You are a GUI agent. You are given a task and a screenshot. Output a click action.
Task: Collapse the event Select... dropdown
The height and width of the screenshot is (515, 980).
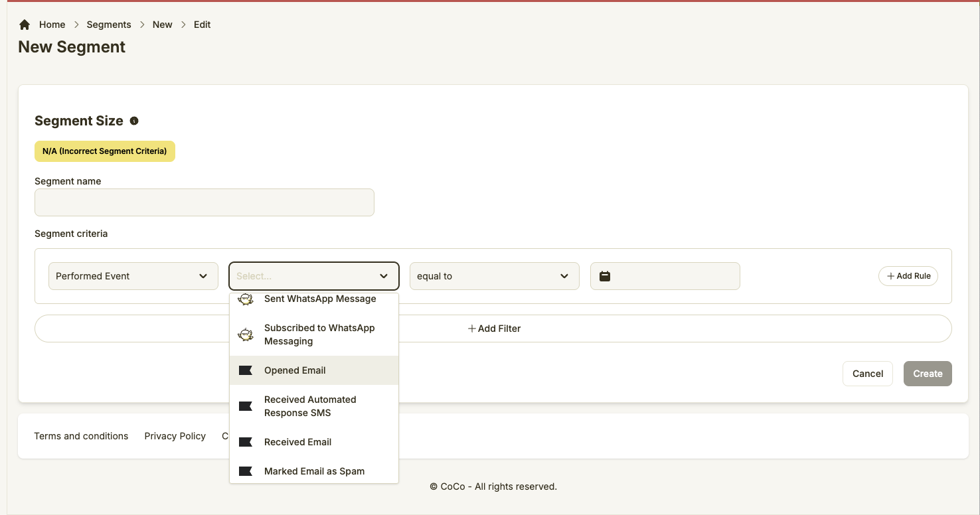383,276
